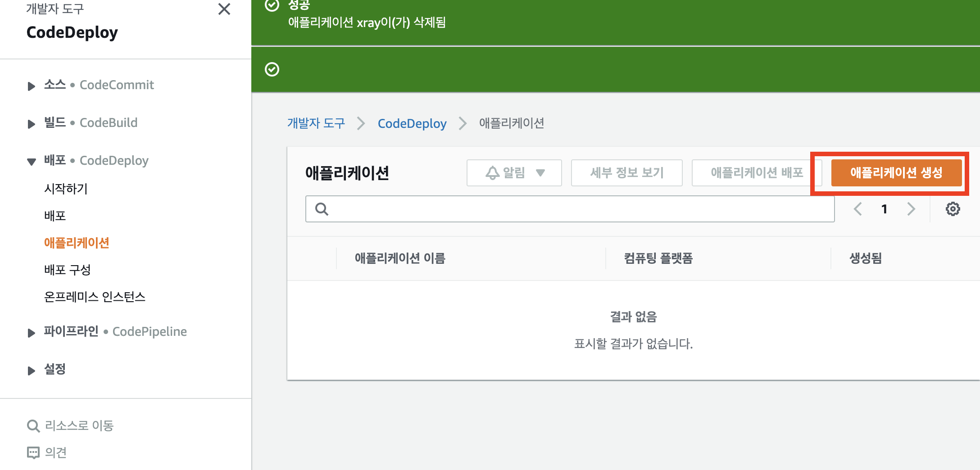Expand the 설정 section

coord(31,370)
